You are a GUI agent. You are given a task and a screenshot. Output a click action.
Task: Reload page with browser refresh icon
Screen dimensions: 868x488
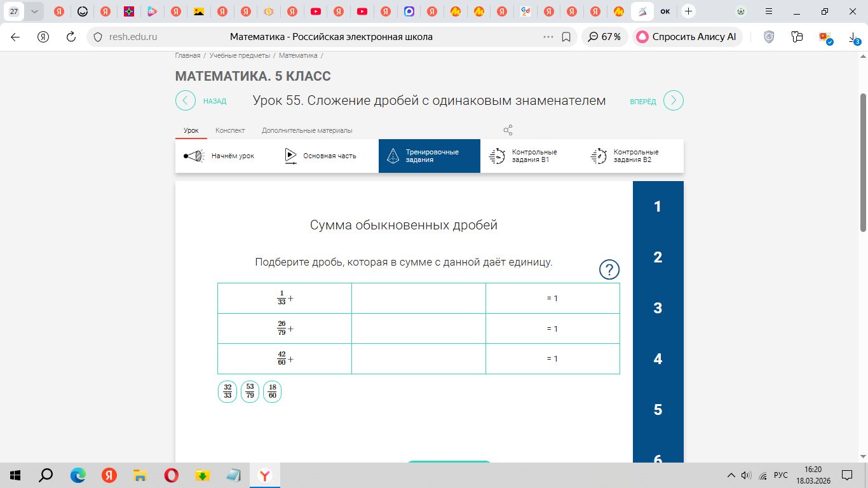pyautogui.click(x=71, y=37)
